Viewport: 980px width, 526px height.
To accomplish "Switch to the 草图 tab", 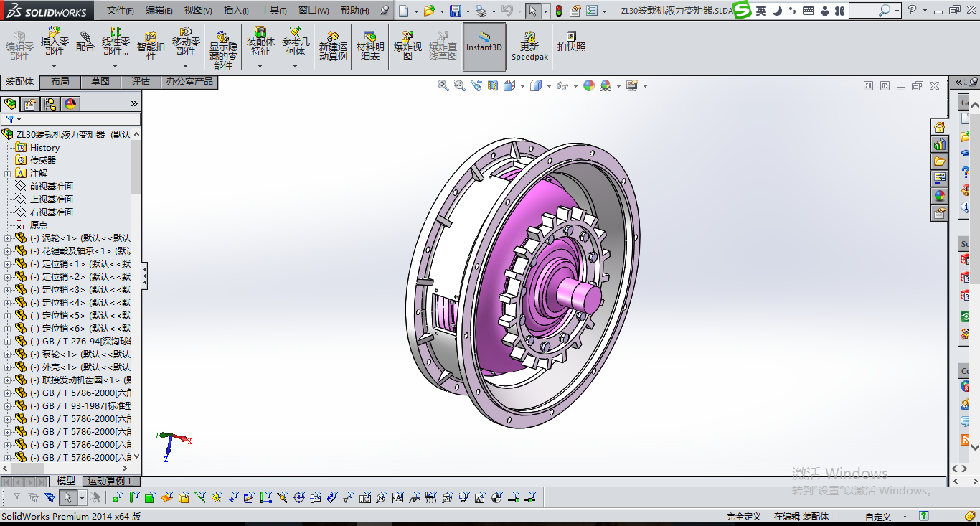I will (x=100, y=82).
